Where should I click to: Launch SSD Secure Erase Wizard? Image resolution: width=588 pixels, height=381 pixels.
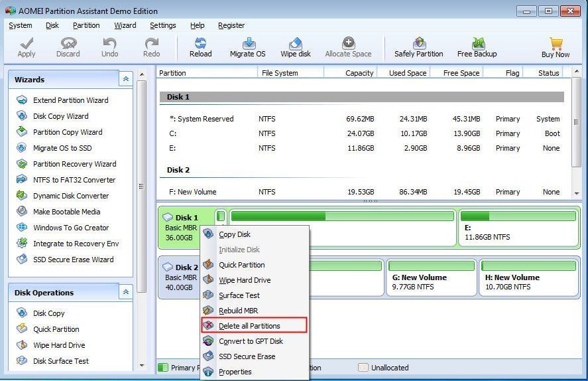pyautogui.click(x=65, y=260)
